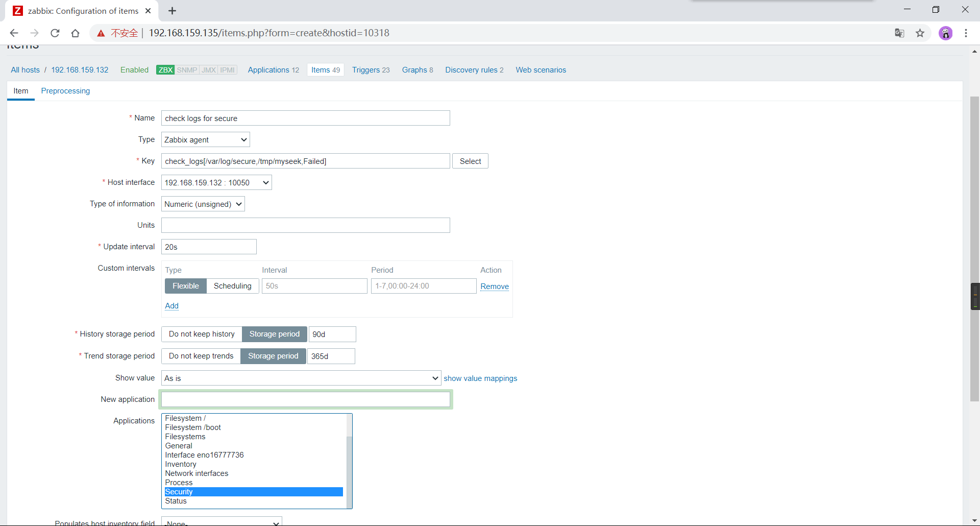980x526 pixels.
Task: Open the Items 49 section
Action: [326, 70]
